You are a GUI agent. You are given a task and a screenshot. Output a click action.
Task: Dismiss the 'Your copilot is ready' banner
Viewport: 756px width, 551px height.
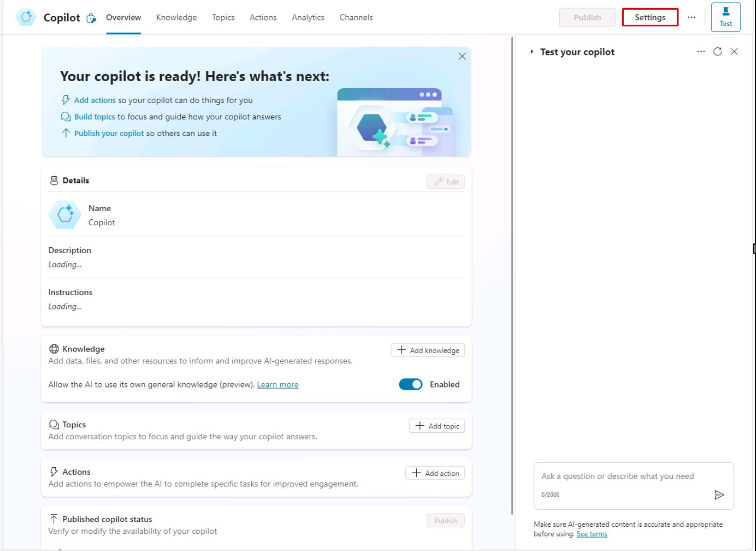coord(462,56)
